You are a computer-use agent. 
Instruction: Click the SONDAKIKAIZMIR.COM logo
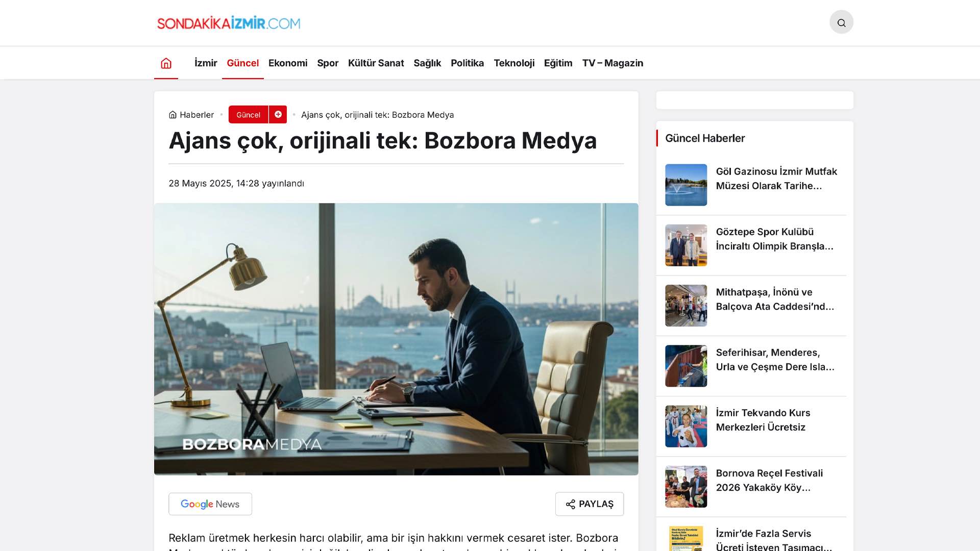(x=229, y=23)
